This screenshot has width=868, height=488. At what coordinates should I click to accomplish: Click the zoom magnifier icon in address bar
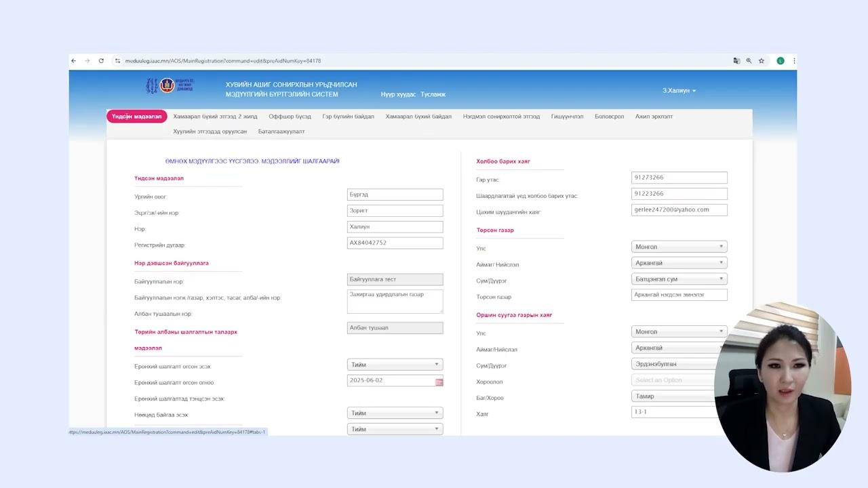pos(749,61)
